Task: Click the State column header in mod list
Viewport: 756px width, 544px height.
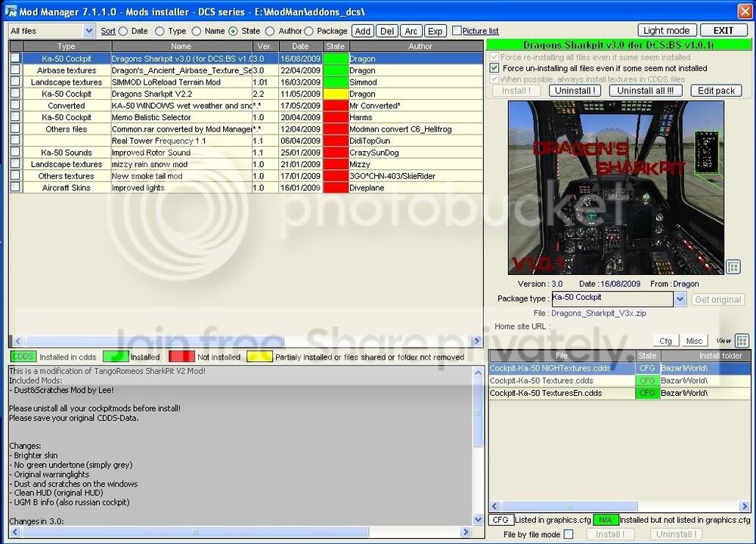Action: (335, 46)
